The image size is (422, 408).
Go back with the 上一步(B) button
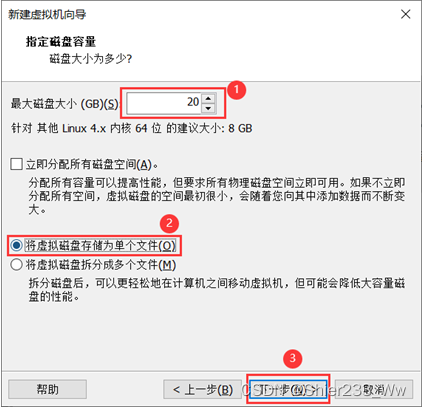pos(202,389)
